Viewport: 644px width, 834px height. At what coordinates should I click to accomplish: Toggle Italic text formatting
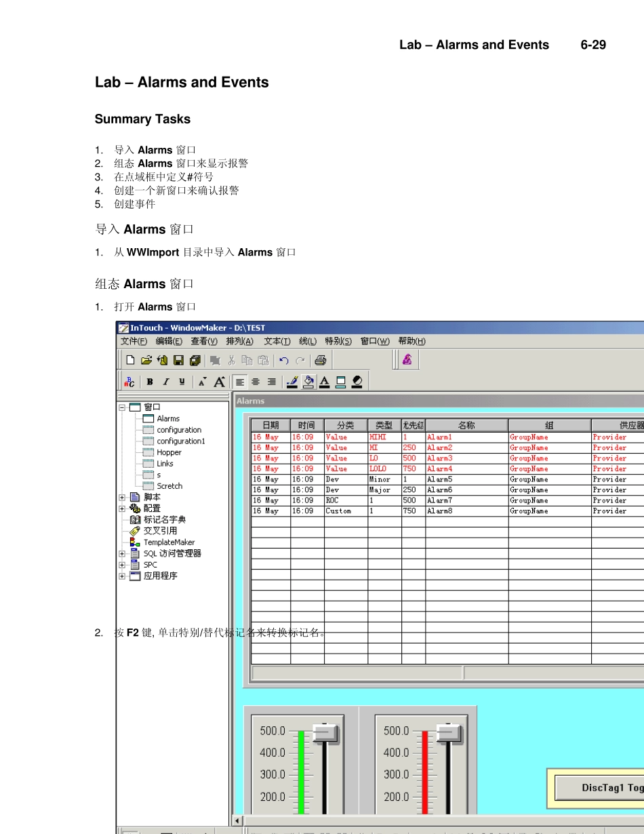[x=165, y=382]
